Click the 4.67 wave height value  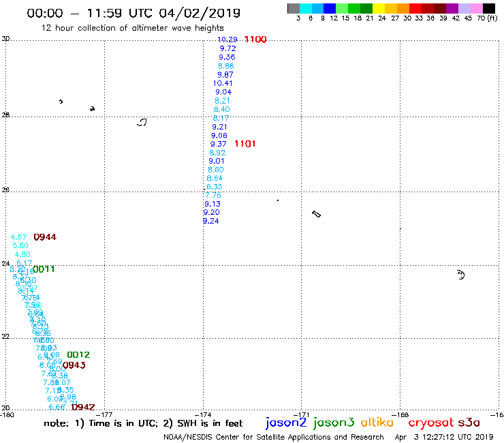[18, 237]
